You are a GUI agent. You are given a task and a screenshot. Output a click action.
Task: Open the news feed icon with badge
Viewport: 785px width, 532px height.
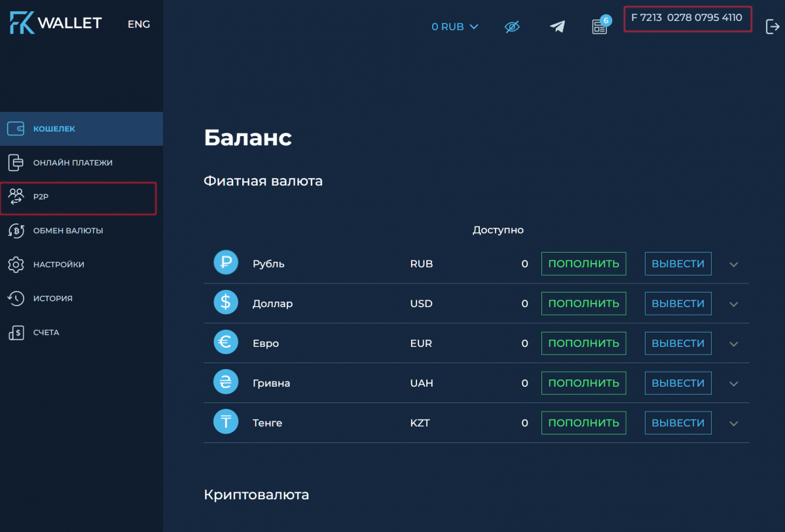600,27
